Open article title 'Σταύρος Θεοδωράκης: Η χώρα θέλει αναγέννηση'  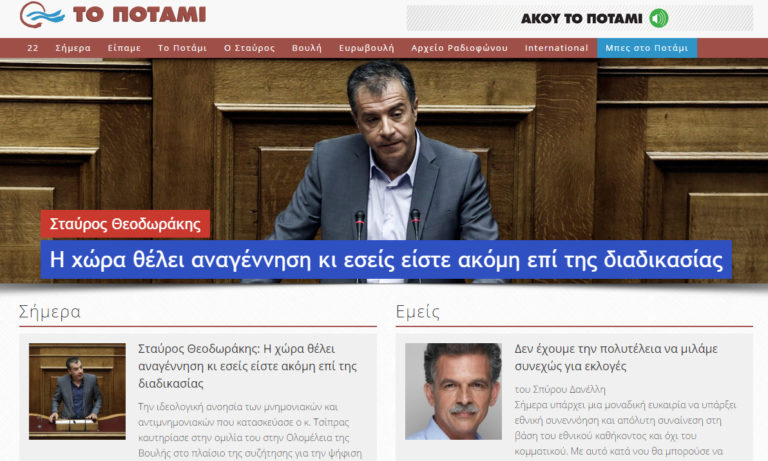click(x=247, y=366)
